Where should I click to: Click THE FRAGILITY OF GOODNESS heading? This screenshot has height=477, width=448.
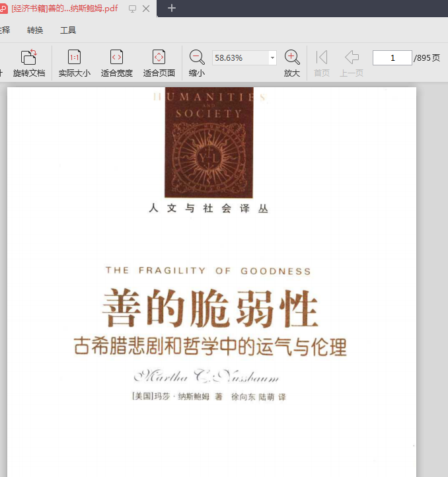pyautogui.click(x=208, y=270)
